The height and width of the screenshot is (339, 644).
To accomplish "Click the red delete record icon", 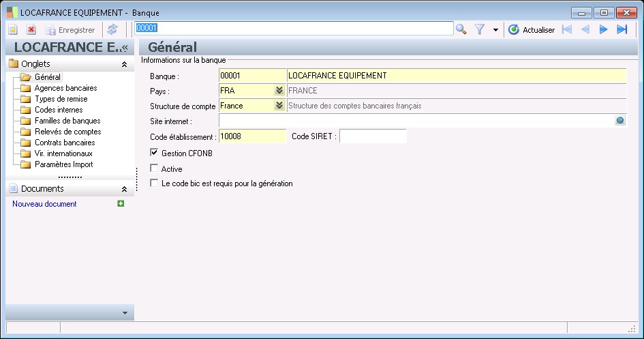I will tap(31, 29).
